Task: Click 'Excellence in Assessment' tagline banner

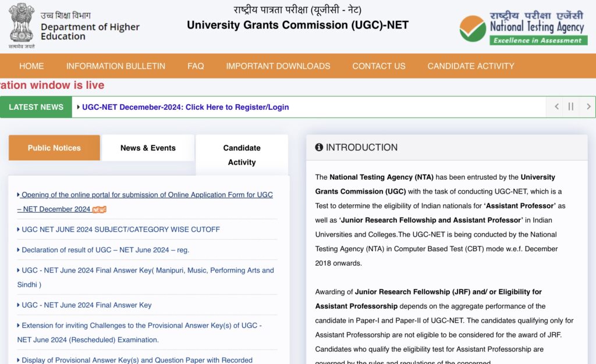Action: (x=538, y=40)
